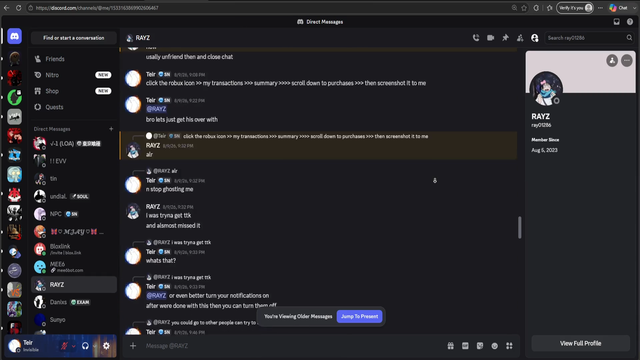Open the gift button in message bar

(451, 346)
